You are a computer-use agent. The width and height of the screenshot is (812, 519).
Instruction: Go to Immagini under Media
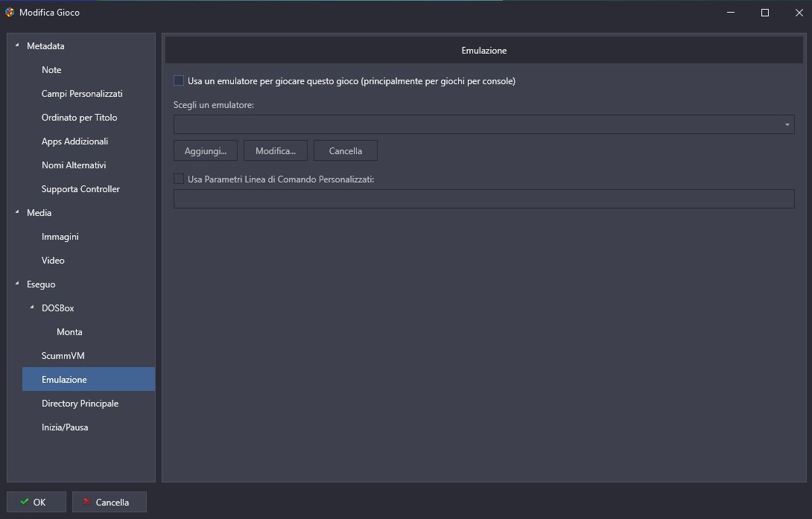click(60, 237)
